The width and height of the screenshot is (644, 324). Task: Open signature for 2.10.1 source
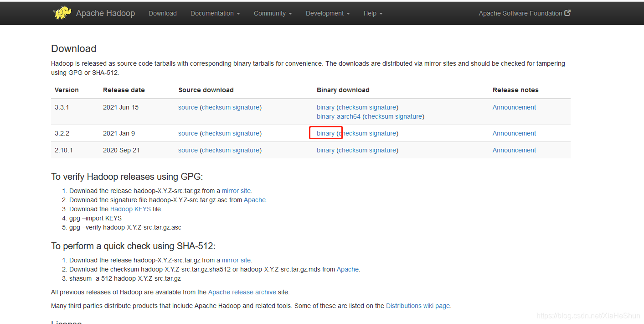pos(246,150)
